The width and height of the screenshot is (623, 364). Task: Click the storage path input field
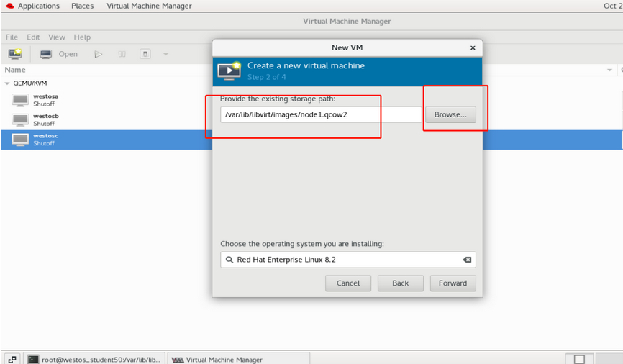pyautogui.click(x=321, y=114)
